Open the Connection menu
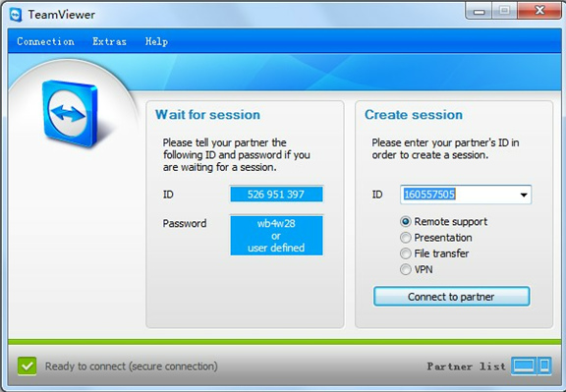The image size is (566, 392). (45, 41)
